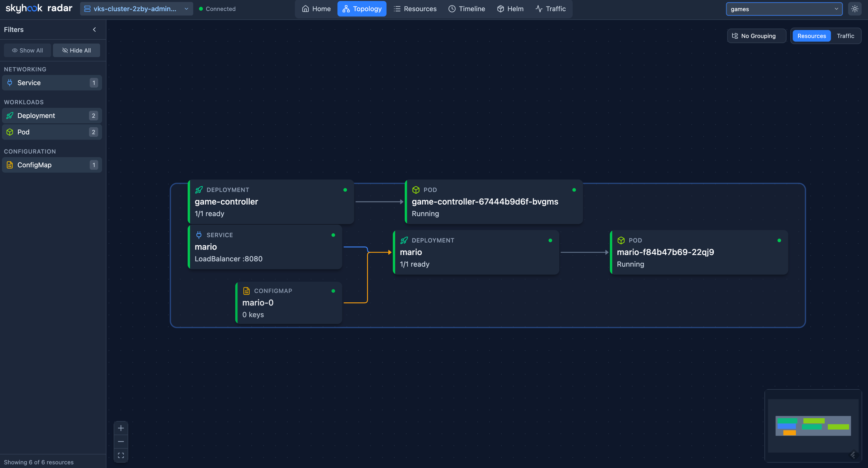
Task: Click the green Connected status indicator
Action: 201,9
